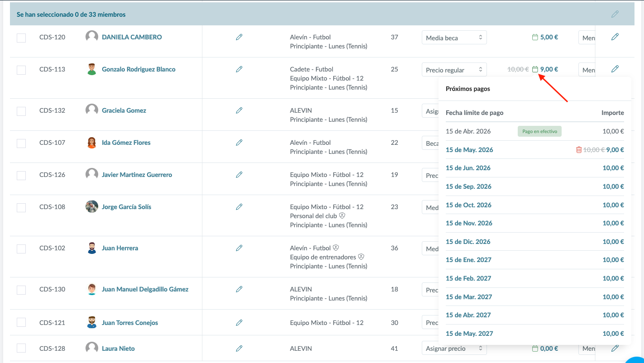The image size is (644, 363).
Task: Click calendar icon next to Gonzalo's 9,00 € price
Action: point(535,70)
